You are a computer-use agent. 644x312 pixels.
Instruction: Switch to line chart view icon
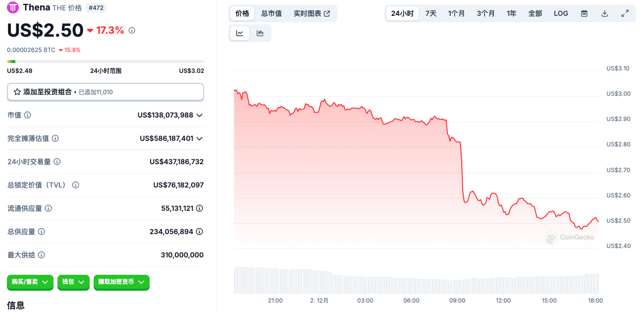[x=240, y=33]
